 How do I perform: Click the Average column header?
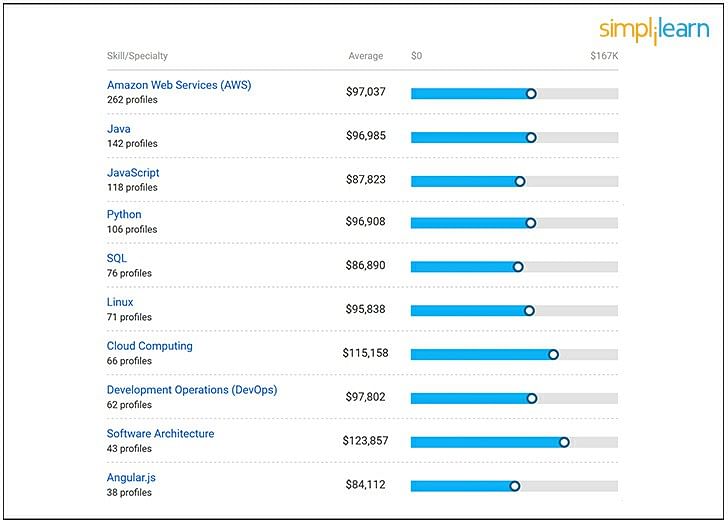[366, 56]
